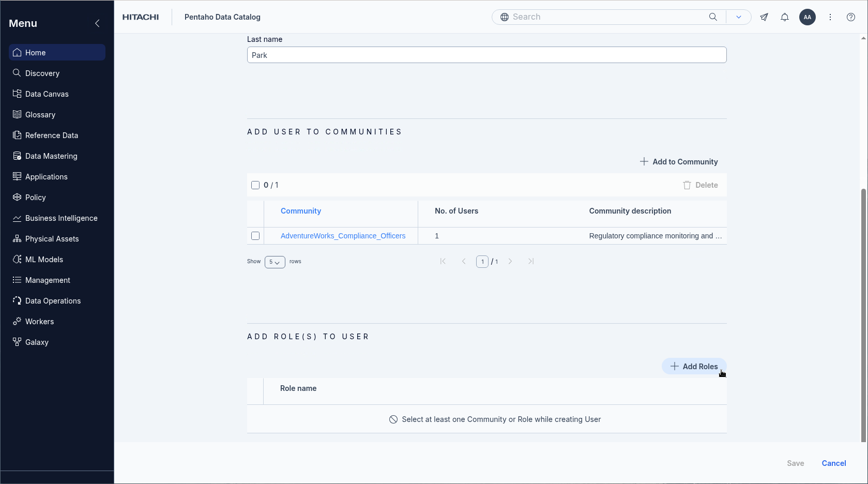
Task: Click the paper plane send icon
Action: (764, 17)
